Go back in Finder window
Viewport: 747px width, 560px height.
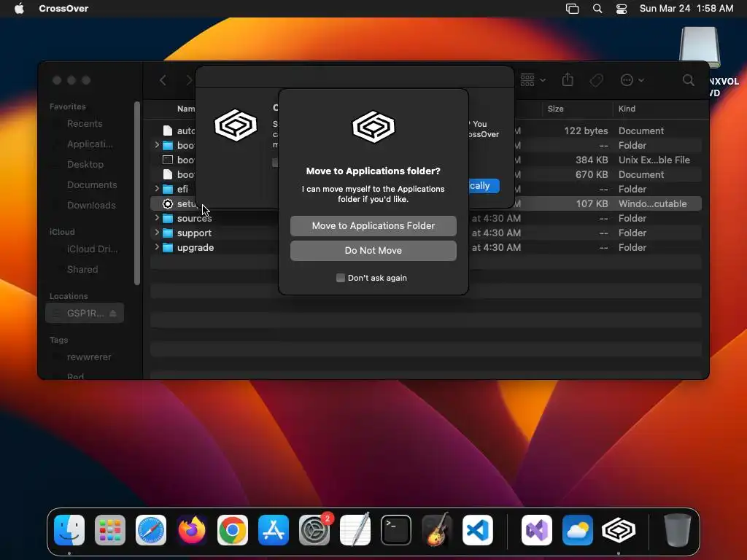coord(163,80)
